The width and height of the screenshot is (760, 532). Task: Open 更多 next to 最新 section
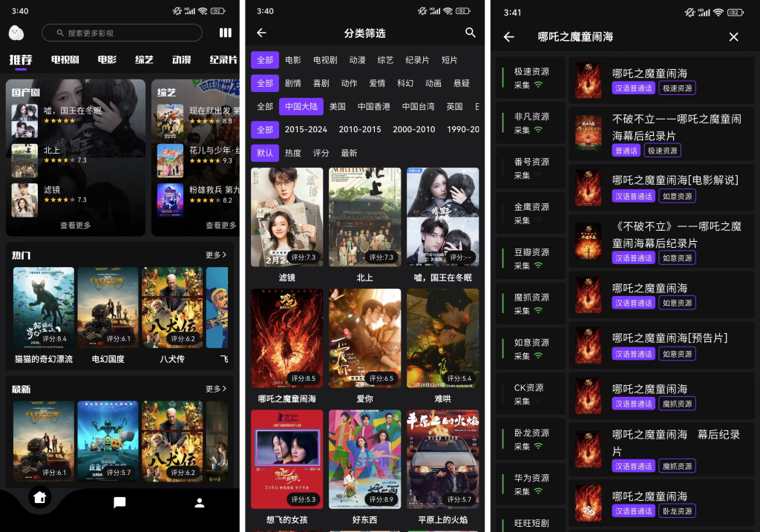coord(216,389)
